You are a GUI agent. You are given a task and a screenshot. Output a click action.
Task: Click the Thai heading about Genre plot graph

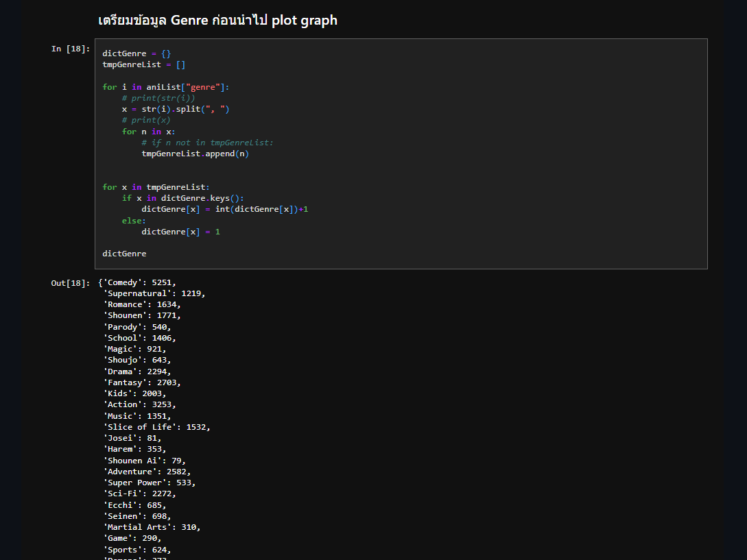pos(217,20)
